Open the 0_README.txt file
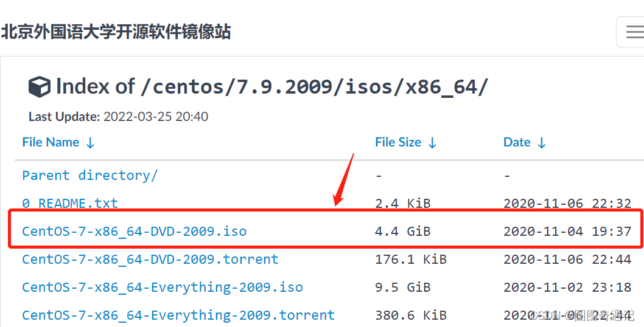Viewport: 644px width, 327px height. [x=70, y=203]
